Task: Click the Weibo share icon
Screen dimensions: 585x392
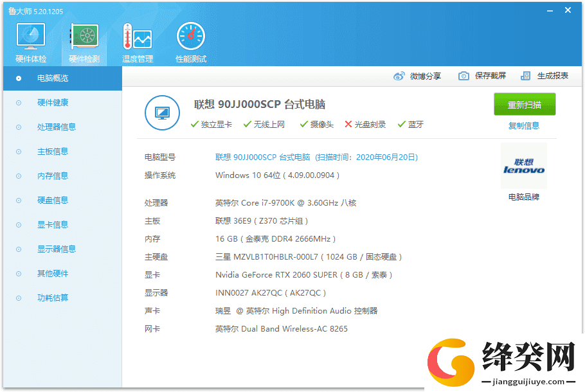Action: [399, 76]
